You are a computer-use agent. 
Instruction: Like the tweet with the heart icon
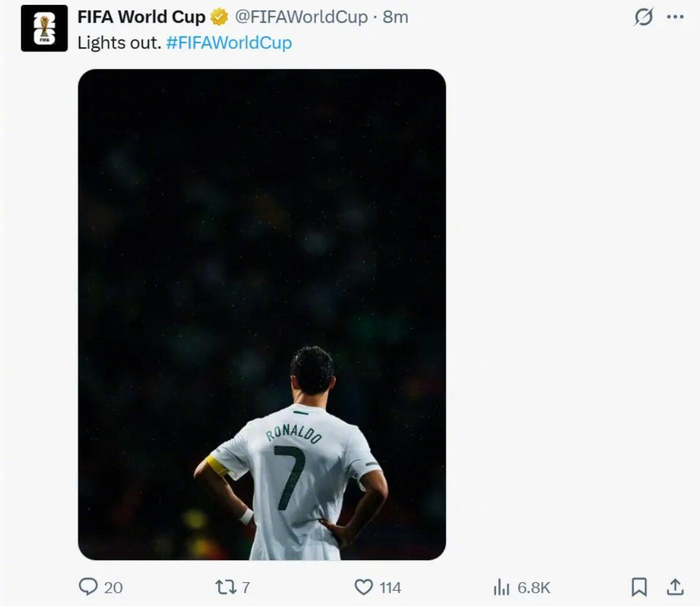364,587
